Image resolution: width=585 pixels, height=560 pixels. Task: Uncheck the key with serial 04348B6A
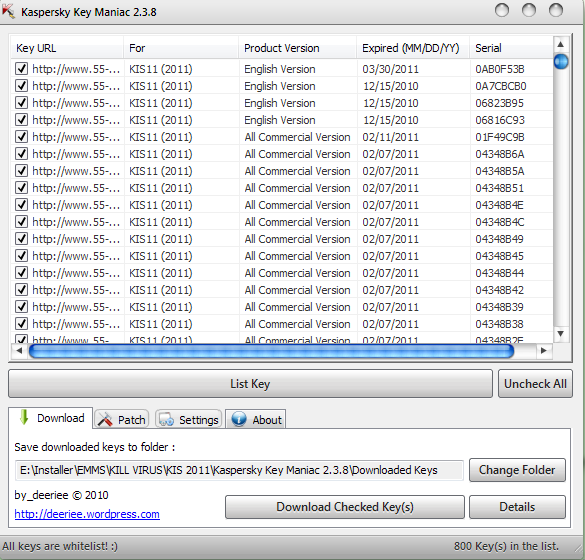click(22, 154)
